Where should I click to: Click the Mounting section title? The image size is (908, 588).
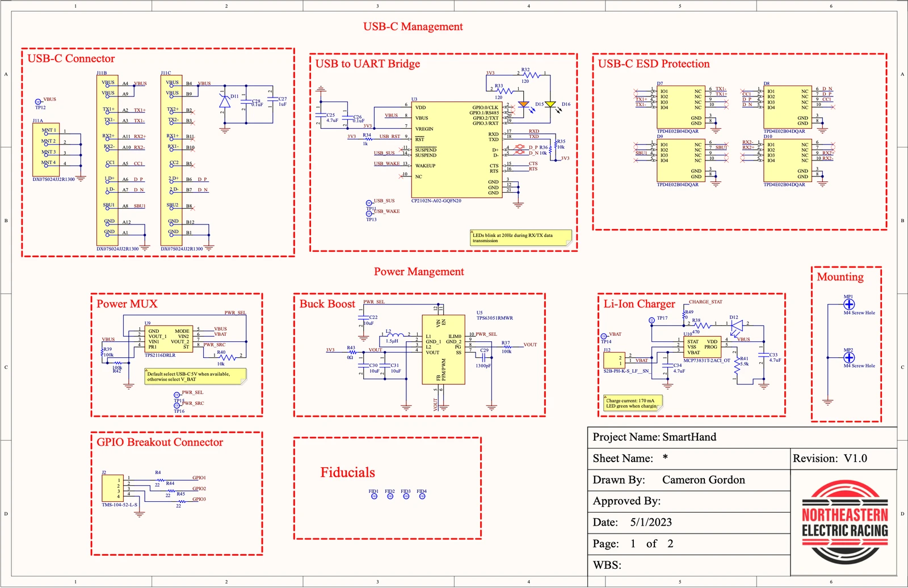point(840,277)
